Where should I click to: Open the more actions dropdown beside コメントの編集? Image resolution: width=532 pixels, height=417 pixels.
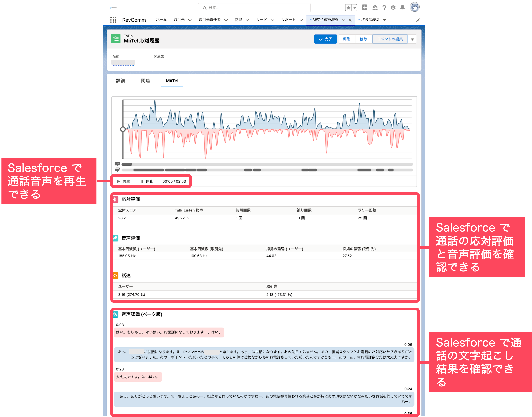point(412,39)
